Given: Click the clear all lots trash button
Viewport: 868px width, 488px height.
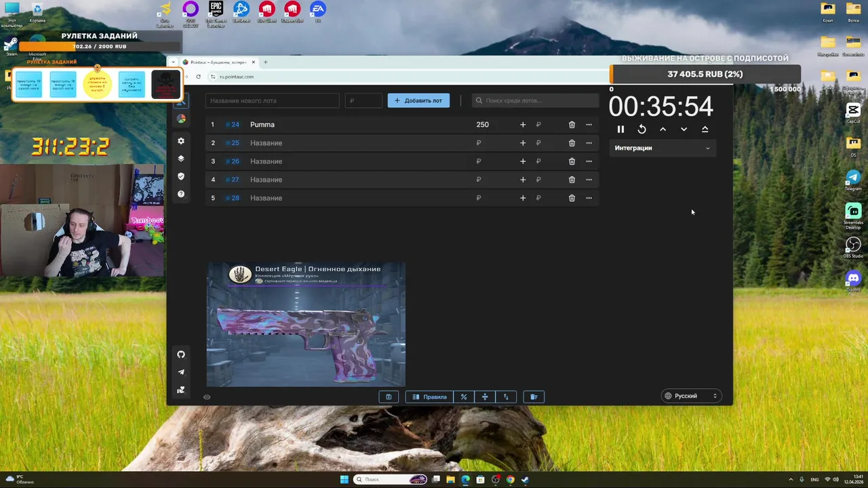Looking at the screenshot, I should (534, 396).
